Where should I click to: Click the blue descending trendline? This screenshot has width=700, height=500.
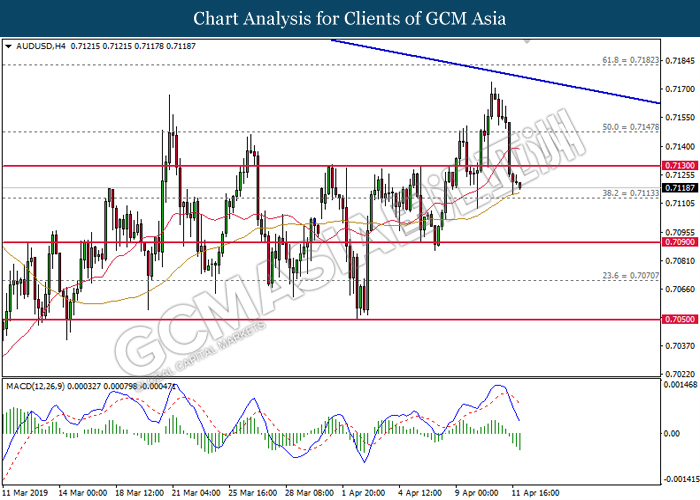click(496, 72)
